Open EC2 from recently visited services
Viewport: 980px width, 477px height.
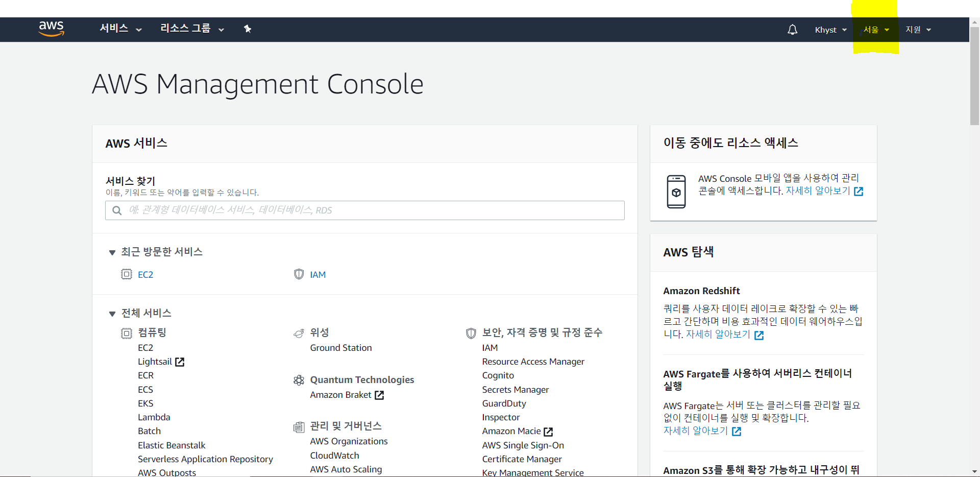coord(145,275)
